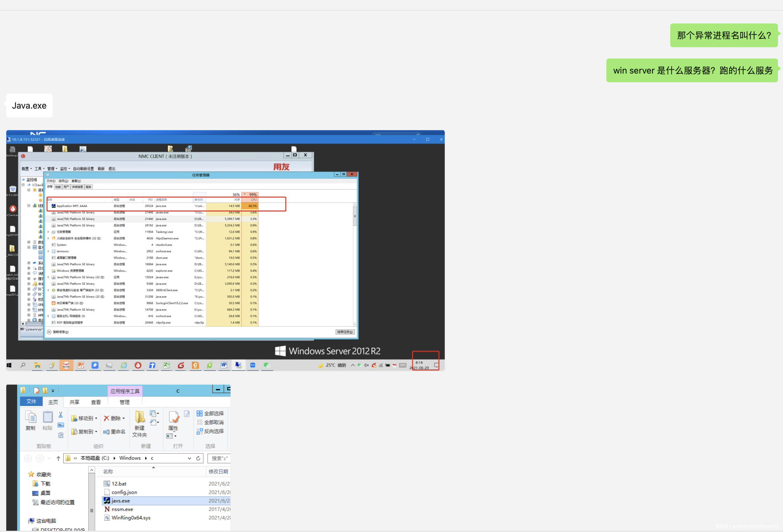Click the Name (名称) column header

tap(108, 471)
